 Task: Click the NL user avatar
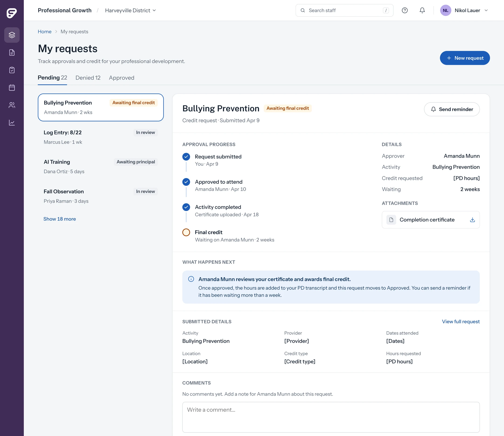[x=446, y=11]
